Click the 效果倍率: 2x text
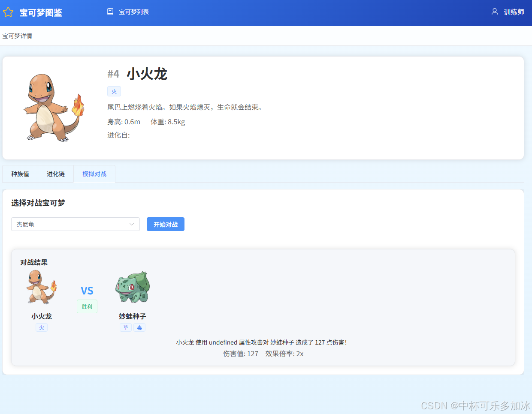The height and width of the screenshot is (414, 532). point(284,354)
